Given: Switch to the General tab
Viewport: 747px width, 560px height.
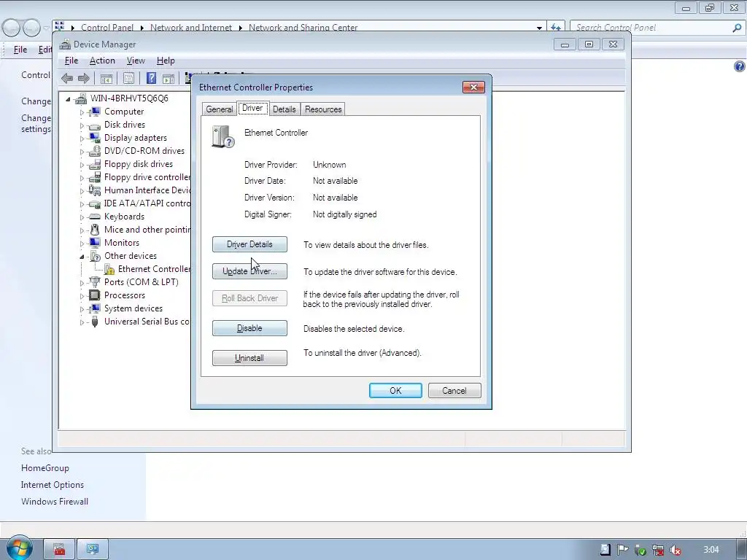Looking at the screenshot, I should tap(219, 109).
